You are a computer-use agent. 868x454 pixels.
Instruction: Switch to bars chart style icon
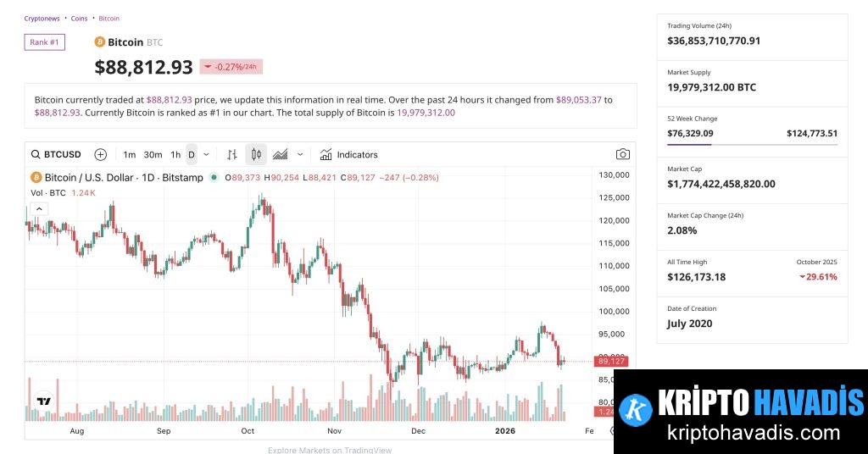click(x=232, y=154)
